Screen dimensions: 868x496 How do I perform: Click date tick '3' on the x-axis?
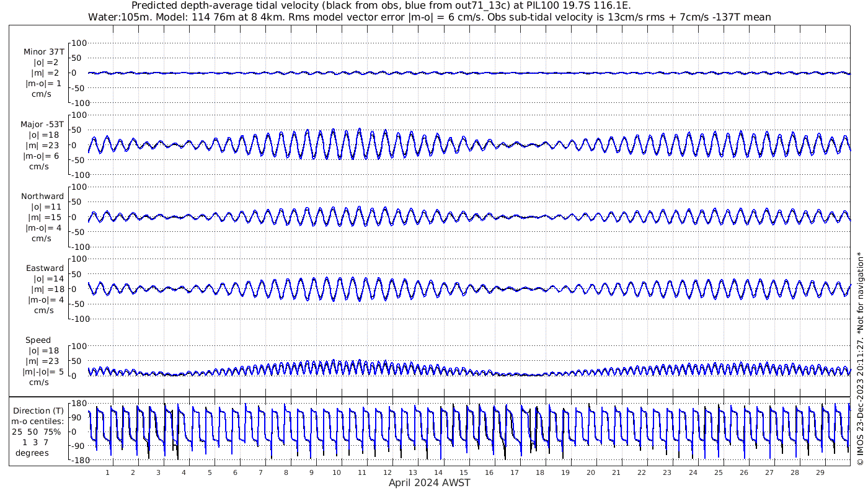[x=159, y=472]
